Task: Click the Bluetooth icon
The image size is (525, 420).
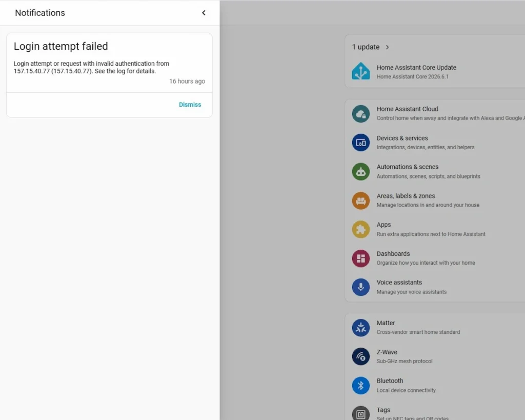Action: tap(360, 386)
